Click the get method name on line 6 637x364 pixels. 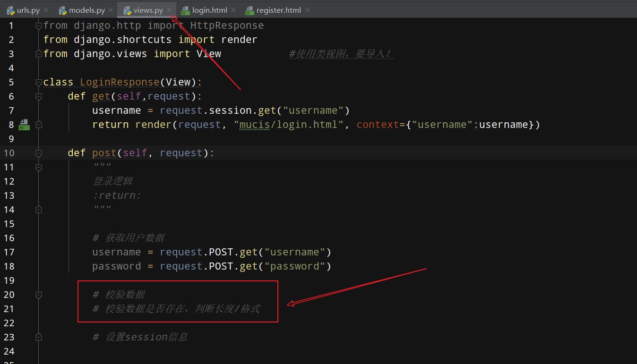coord(102,96)
